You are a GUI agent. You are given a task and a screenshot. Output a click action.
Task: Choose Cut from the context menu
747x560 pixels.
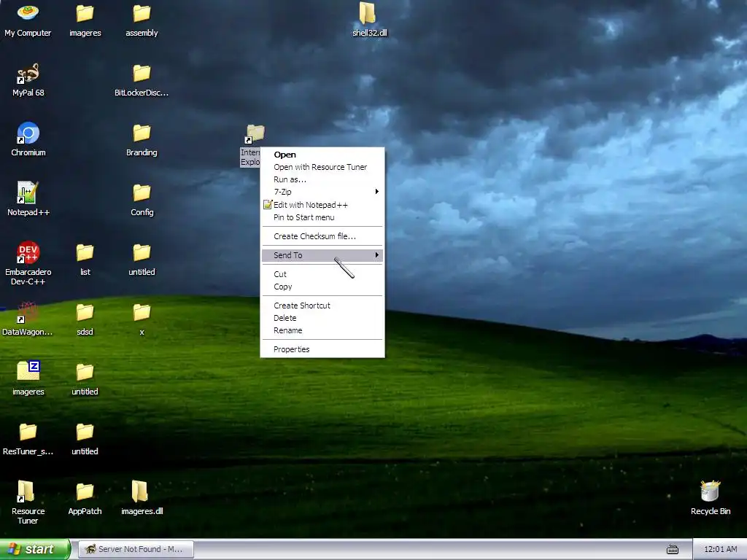(x=322, y=274)
